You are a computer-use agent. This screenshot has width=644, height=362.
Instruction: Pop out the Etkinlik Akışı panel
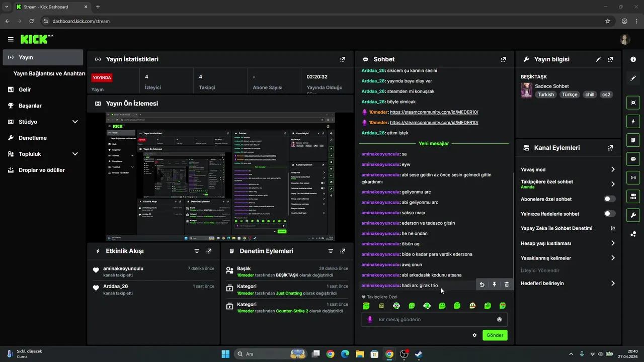[209, 251]
